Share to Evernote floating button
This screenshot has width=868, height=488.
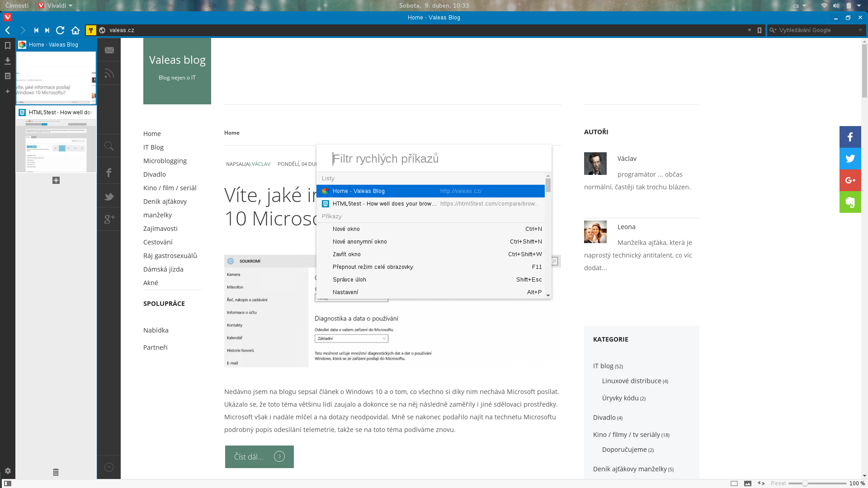click(850, 202)
